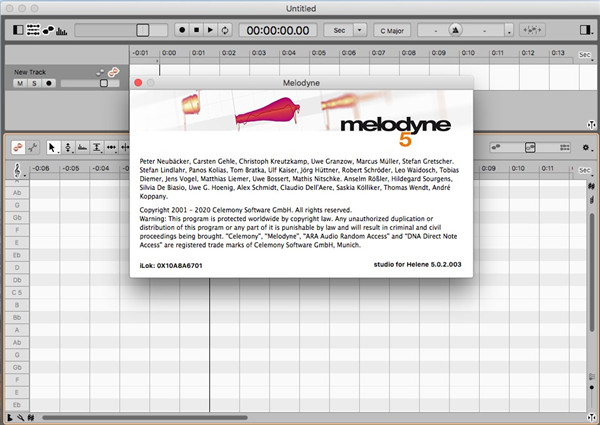
Task: Click the grid display option at right of selector
Action: click(x=564, y=147)
